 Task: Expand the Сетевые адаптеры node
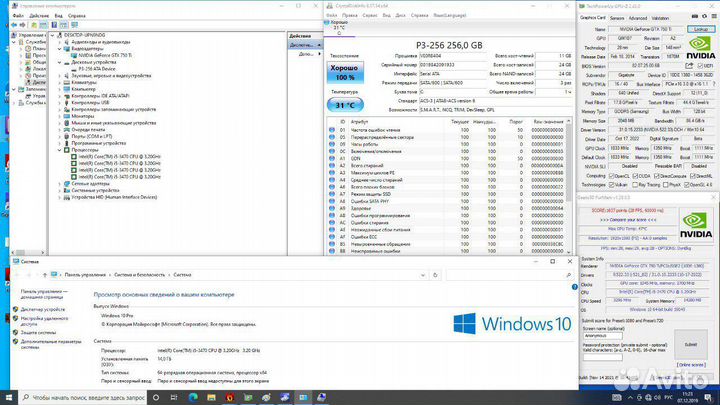click(x=60, y=184)
